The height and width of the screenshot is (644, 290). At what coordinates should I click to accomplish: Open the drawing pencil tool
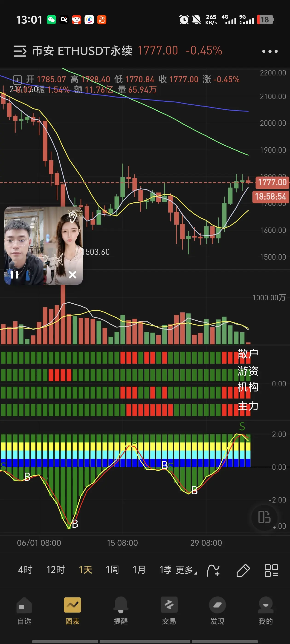pos(243,570)
